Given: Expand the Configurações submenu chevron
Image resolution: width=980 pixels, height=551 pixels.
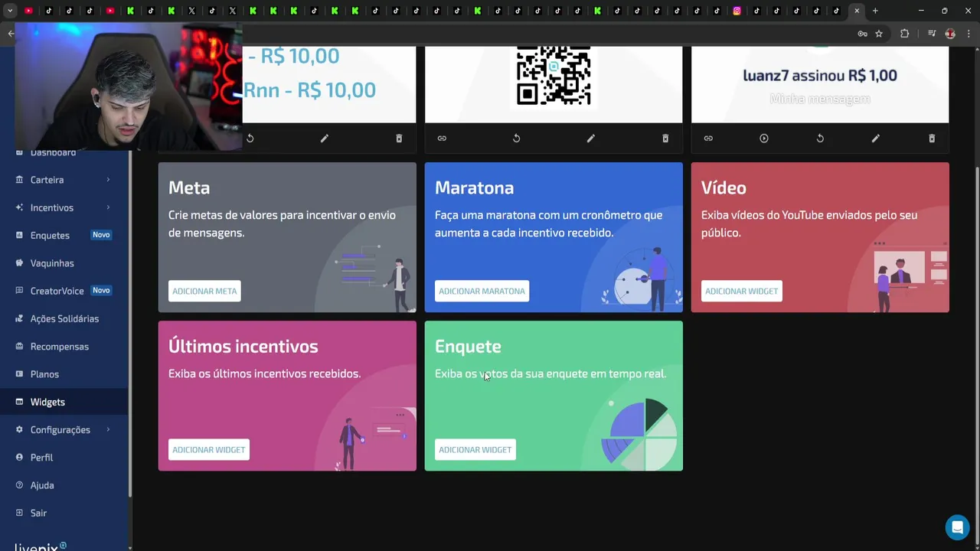Looking at the screenshot, I should pos(108,429).
